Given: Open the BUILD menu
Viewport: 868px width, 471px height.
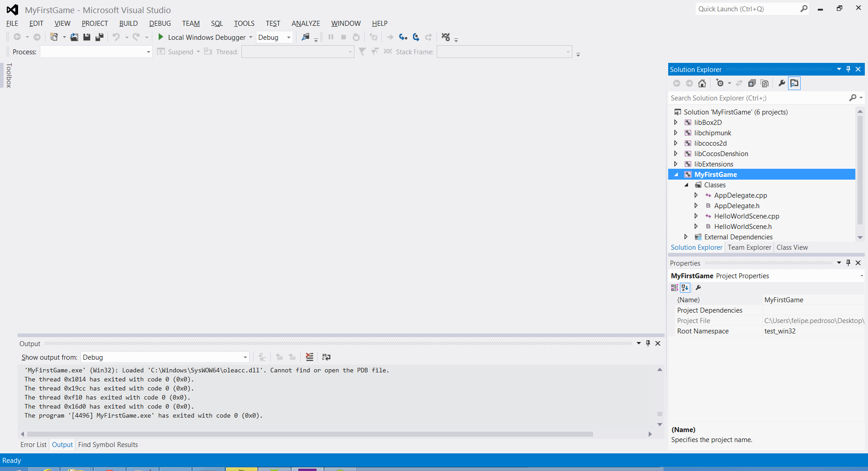Looking at the screenshot, I should pos(128,24).
